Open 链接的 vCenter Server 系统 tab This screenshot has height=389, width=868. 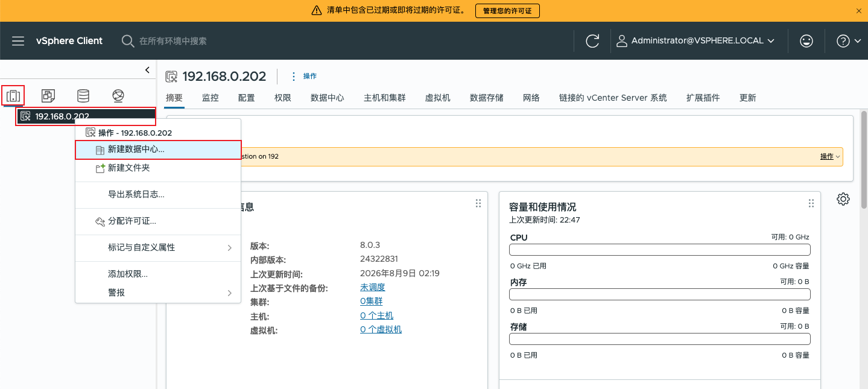(x=613, y=98)
